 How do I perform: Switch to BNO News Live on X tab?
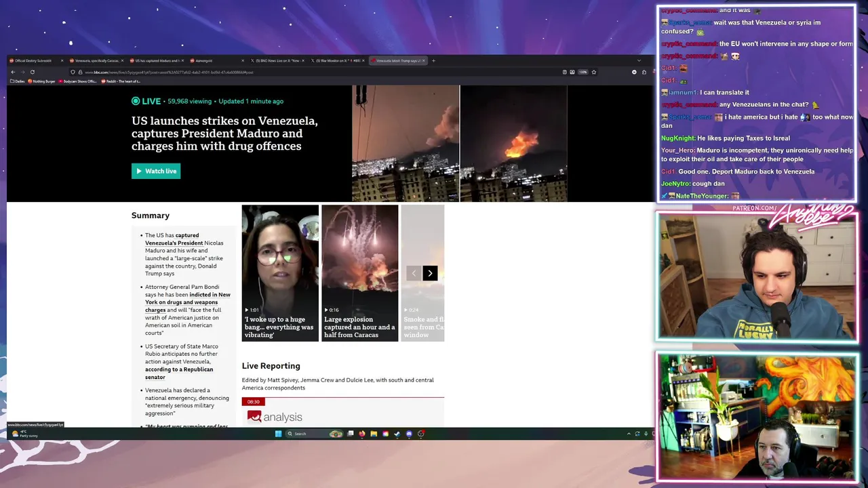(x=276, y=60)
